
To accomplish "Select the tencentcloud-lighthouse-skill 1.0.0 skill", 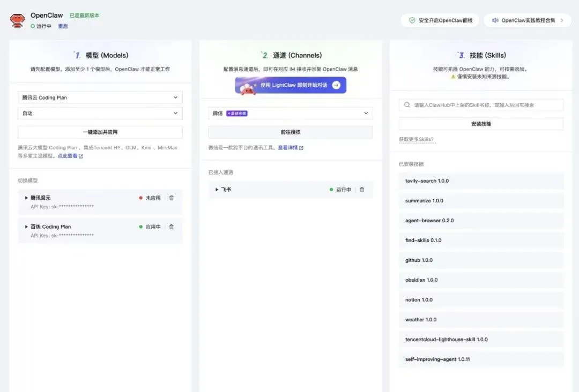I will click(x=481, y=340).
